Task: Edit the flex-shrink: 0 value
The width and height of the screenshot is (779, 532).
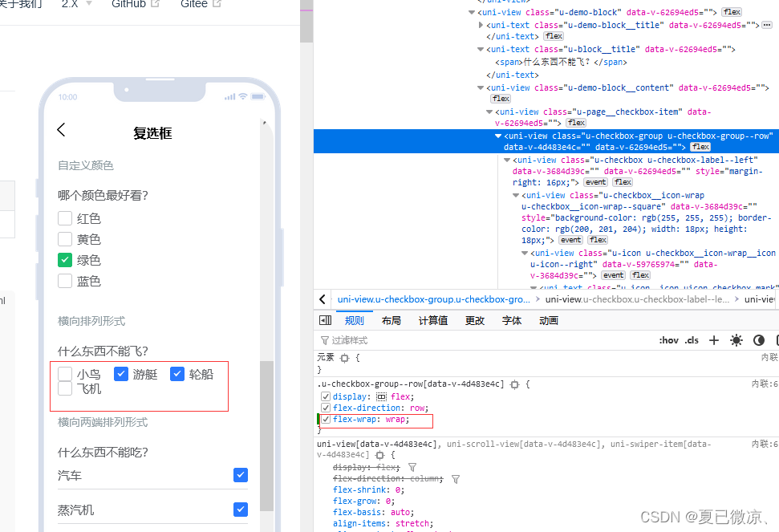Action: point(397,489)
